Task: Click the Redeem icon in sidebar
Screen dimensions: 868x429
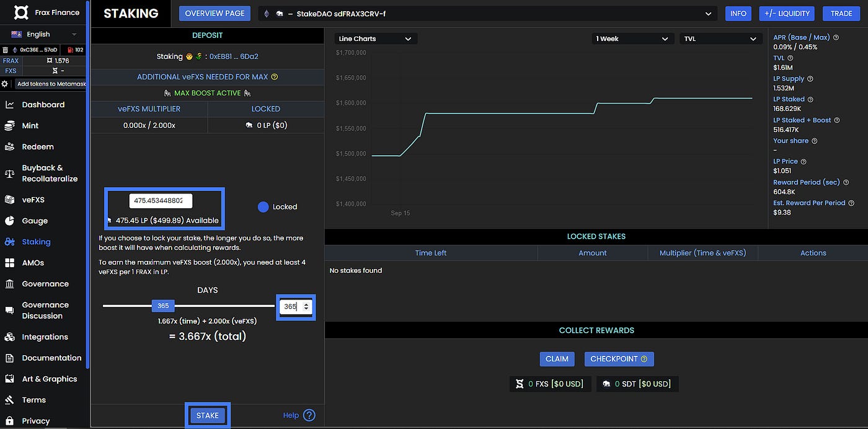Action: (9, 147)
